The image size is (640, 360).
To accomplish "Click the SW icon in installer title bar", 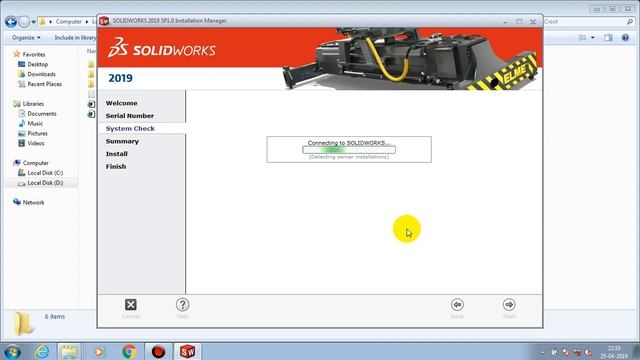I will tap(104, 21).
